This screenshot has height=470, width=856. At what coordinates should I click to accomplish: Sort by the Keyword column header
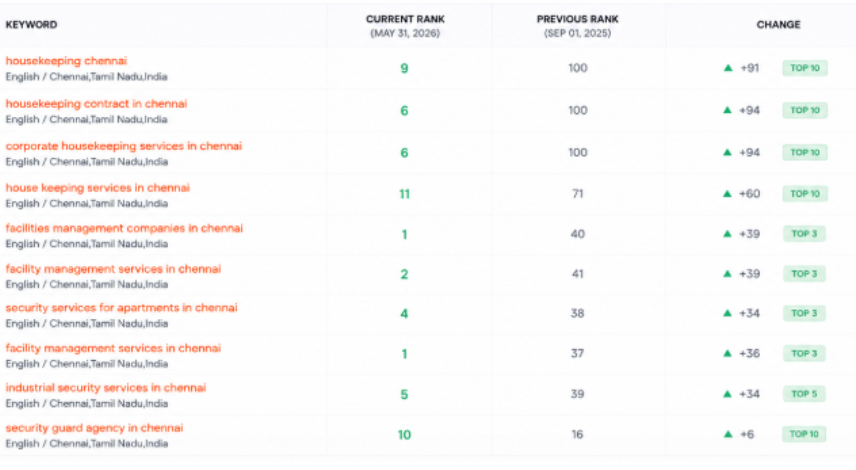[31, 25]
